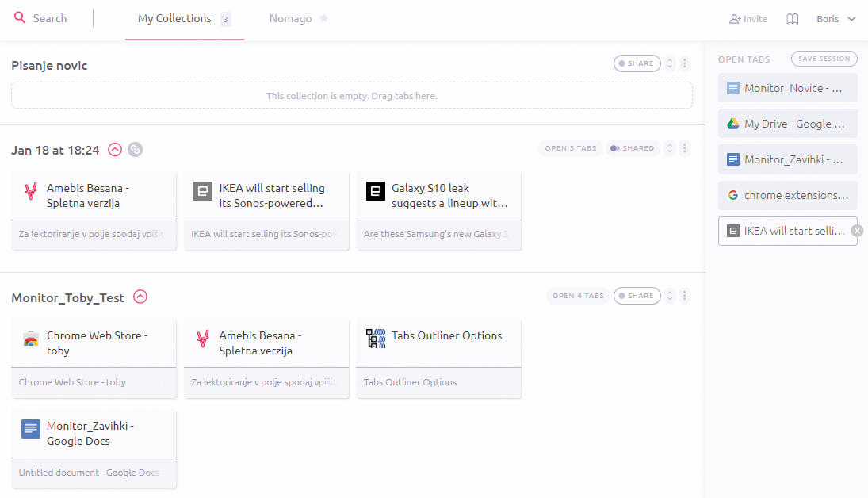
Task: Click the Invite button
Action: 748,19
